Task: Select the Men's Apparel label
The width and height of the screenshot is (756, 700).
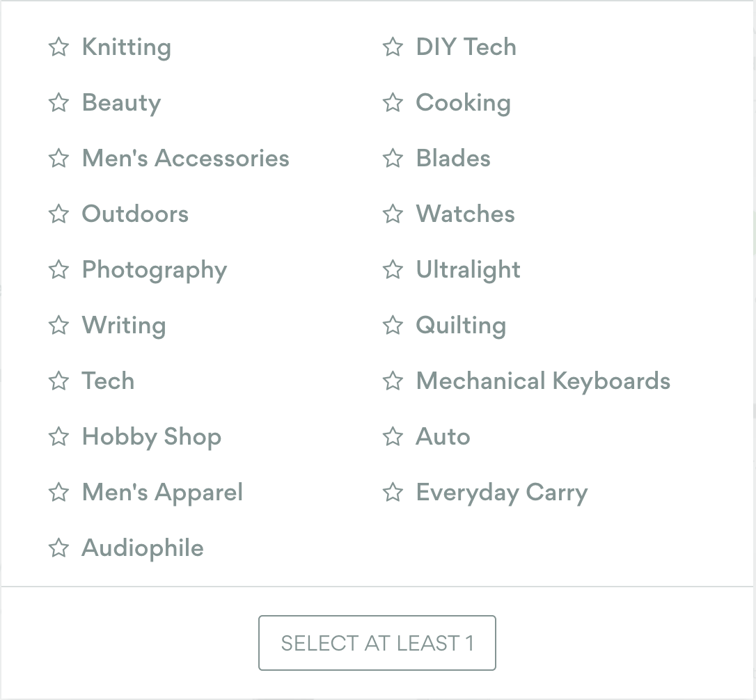Action: (x=162, y=493)
